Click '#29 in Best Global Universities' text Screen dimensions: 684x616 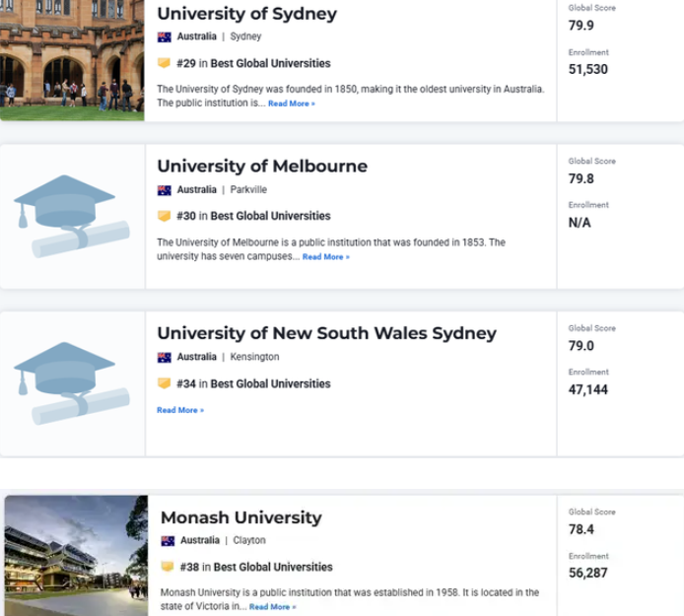(x=253, y=63)
